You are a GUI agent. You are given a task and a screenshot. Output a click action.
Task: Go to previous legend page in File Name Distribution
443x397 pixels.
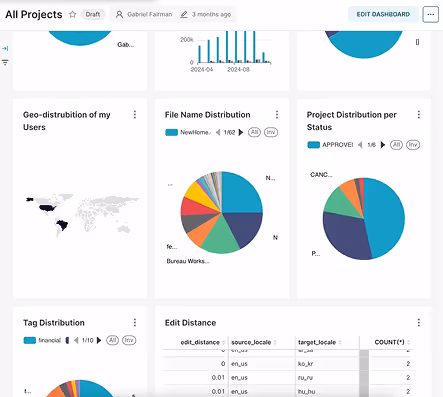click(218, 132)
